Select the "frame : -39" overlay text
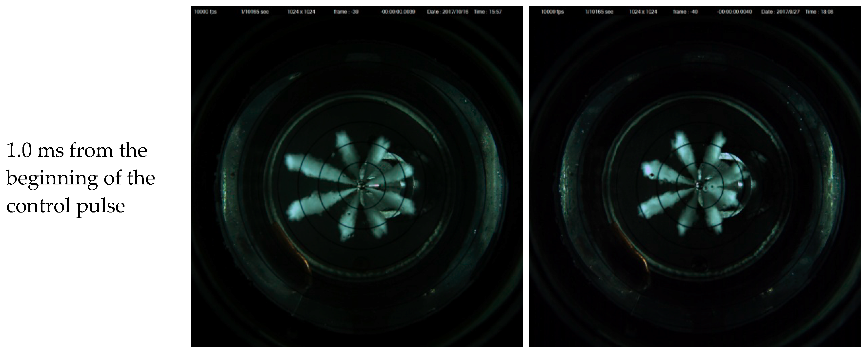868x354 pixels. pos(346,12)
